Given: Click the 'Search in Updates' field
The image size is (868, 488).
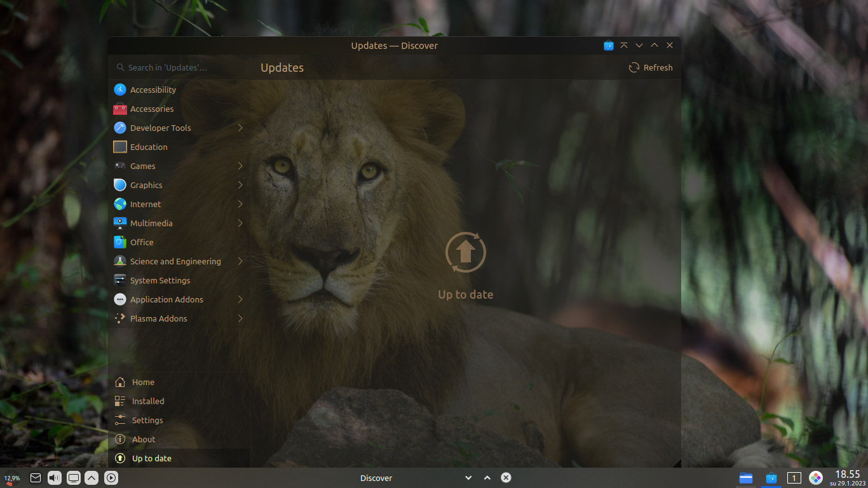Looking at the screenshot, I should tap(180, 67).
